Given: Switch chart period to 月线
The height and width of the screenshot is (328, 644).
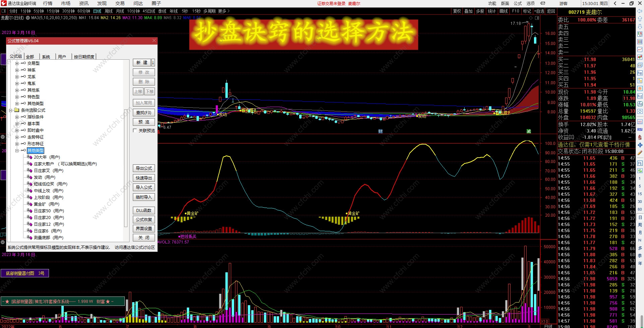Looking at the screenshot, I should 120,11.
